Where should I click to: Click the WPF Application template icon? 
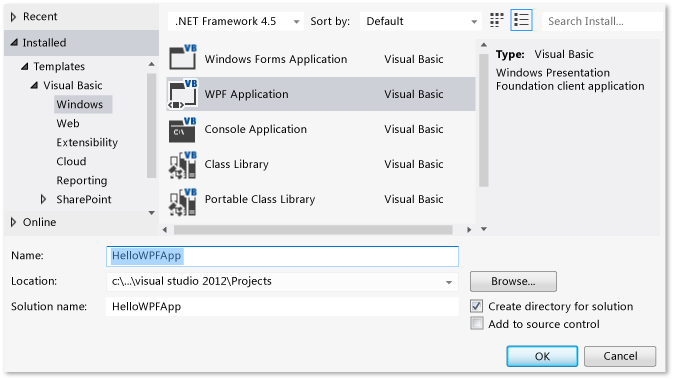point(183,94)
